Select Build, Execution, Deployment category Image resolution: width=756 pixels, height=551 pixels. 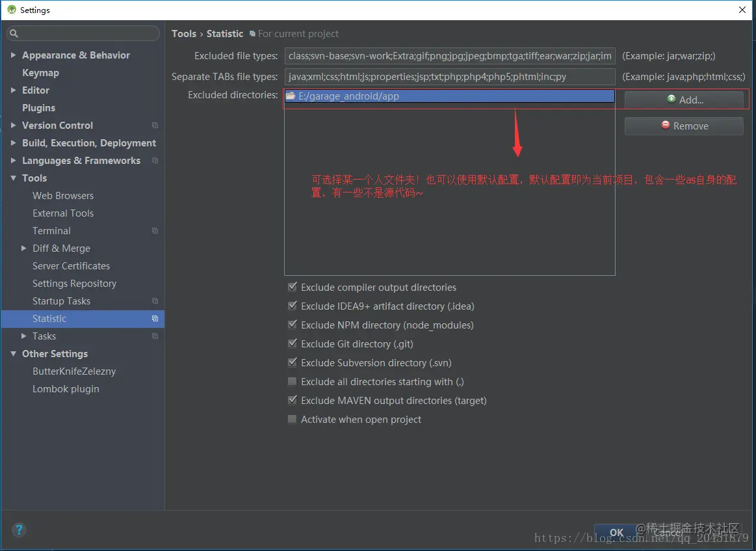tap(89, 143)
